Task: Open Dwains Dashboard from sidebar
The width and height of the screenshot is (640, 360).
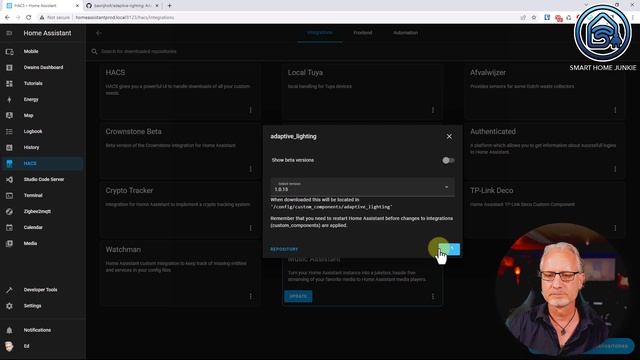Action: click(x=42, y=67)
